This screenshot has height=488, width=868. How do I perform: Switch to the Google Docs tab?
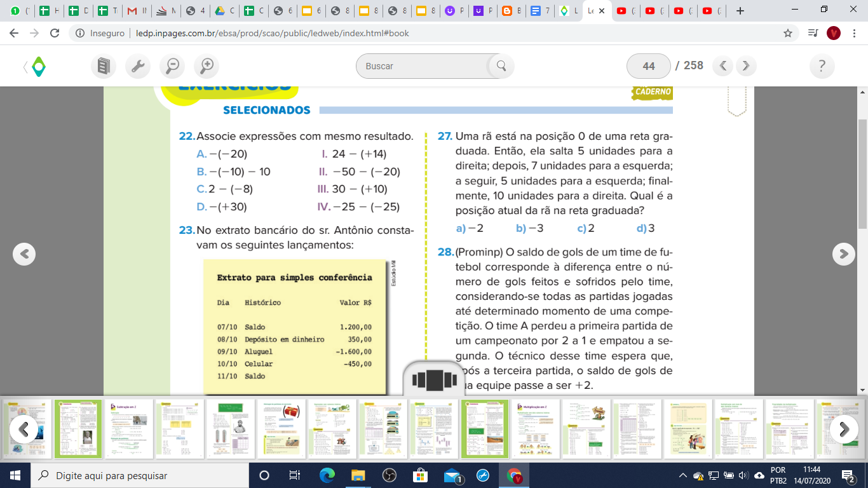point(541,11)
